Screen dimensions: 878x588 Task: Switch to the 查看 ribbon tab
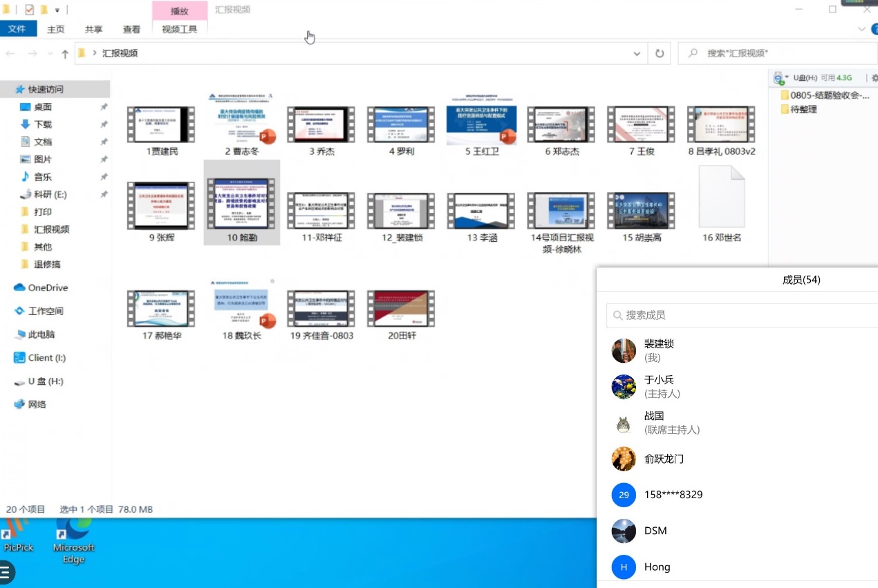click(x=131, y=29)
